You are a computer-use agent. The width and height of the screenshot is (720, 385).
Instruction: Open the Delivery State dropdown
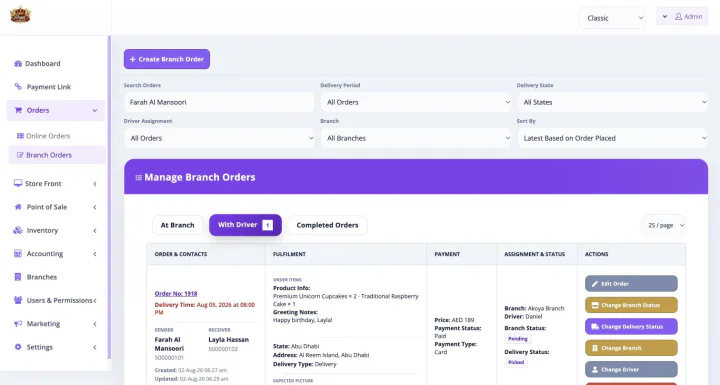coord(613,102)
